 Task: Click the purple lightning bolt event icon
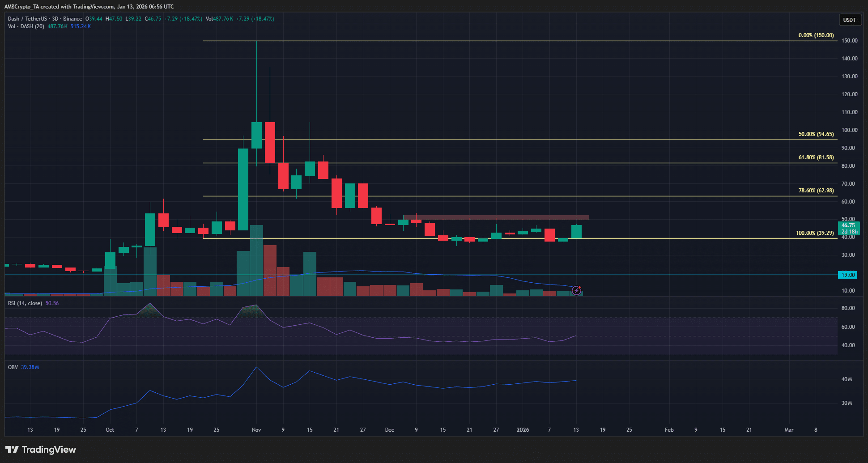(577, 291)
